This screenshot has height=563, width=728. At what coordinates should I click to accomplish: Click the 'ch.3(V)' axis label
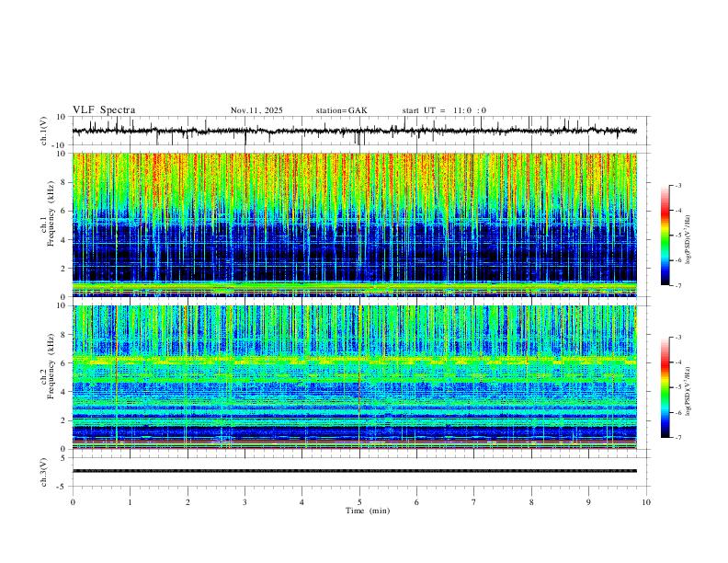click(x=44, y=472)
